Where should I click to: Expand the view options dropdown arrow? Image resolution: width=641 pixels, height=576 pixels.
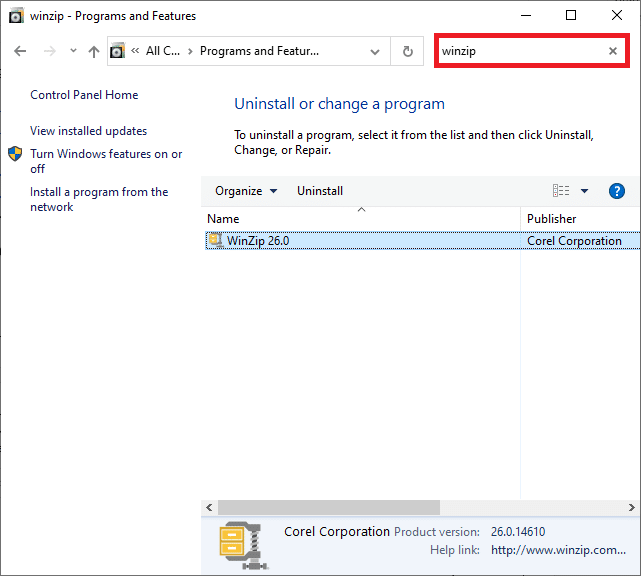[x=584, y=191]
